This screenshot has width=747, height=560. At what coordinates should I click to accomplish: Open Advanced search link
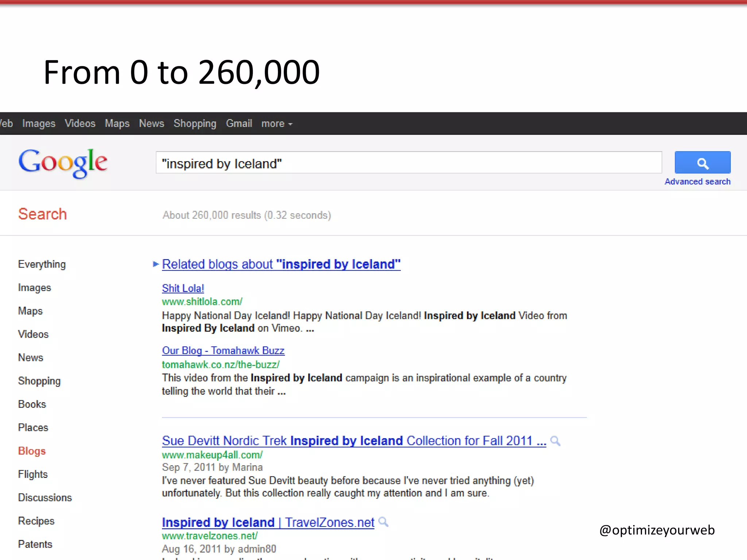click(x=697, y=182)
